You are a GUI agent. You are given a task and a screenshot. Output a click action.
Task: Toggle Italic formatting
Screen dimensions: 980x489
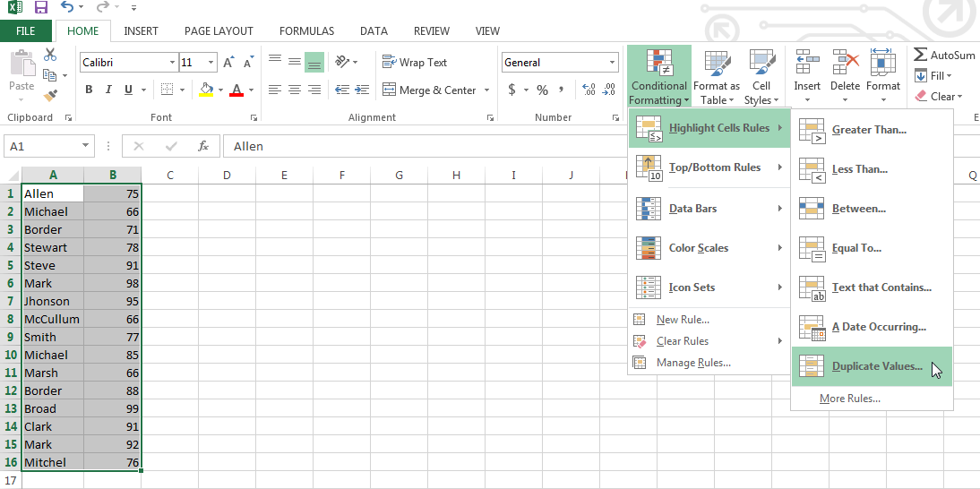(x=108, y=90)
